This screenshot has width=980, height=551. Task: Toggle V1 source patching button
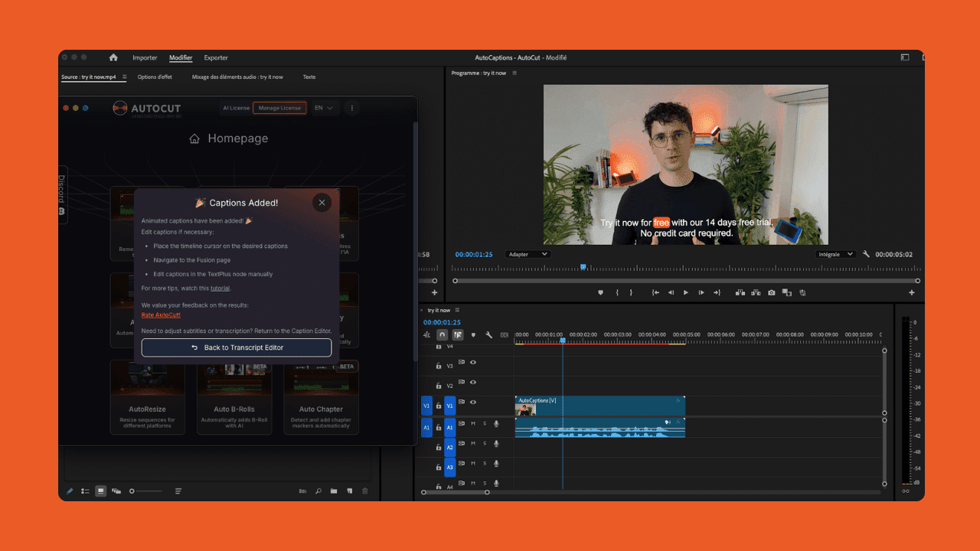pyautogui.click(x=427, y=406)
